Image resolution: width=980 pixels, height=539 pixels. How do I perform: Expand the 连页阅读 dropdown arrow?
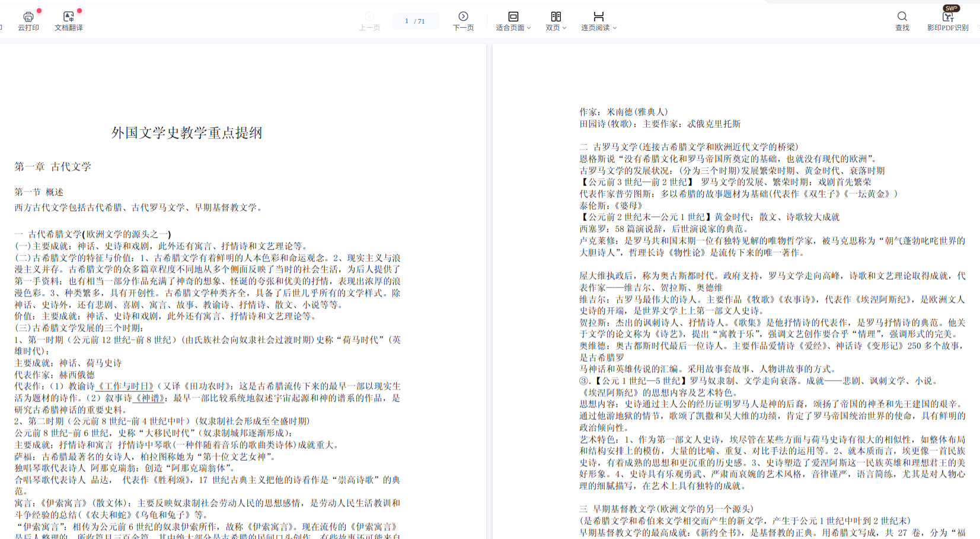pyautogui.click(x=615, y=28)
